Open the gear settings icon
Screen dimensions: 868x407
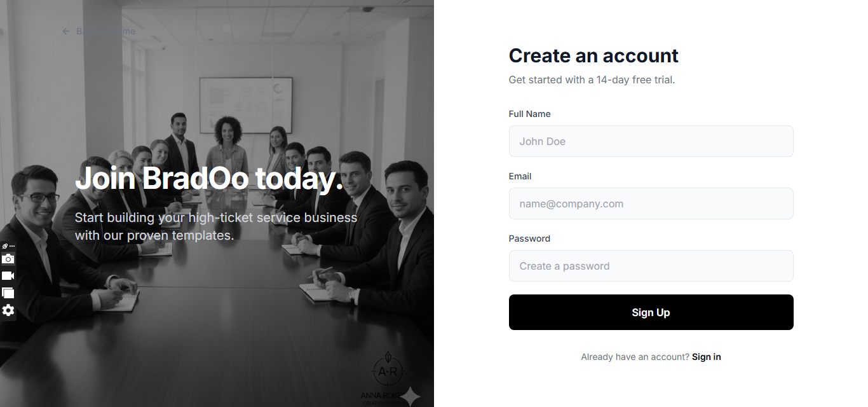pos(8,310)
